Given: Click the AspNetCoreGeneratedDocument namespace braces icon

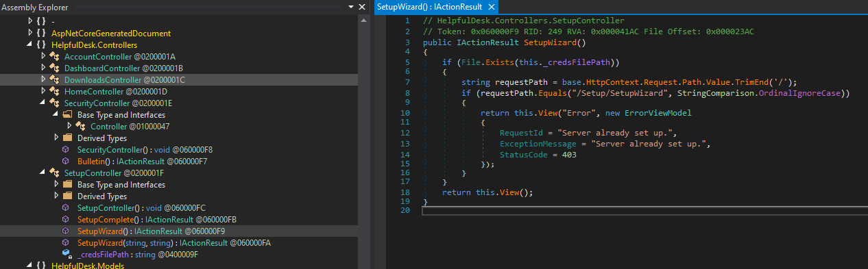Looking at the screenshot, I should 41,33.
